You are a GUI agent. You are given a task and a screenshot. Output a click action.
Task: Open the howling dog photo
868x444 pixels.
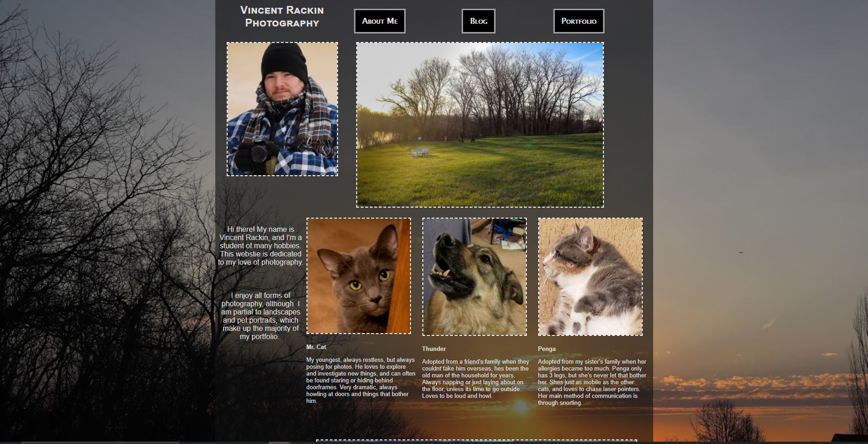point(474,277)
